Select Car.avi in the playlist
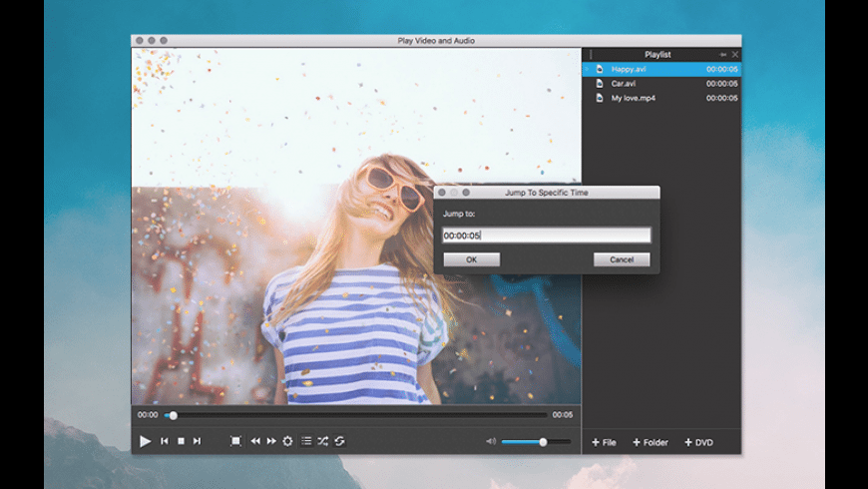Image resolution: width=868 pixels, height=489 pixels. pos(661,84)
